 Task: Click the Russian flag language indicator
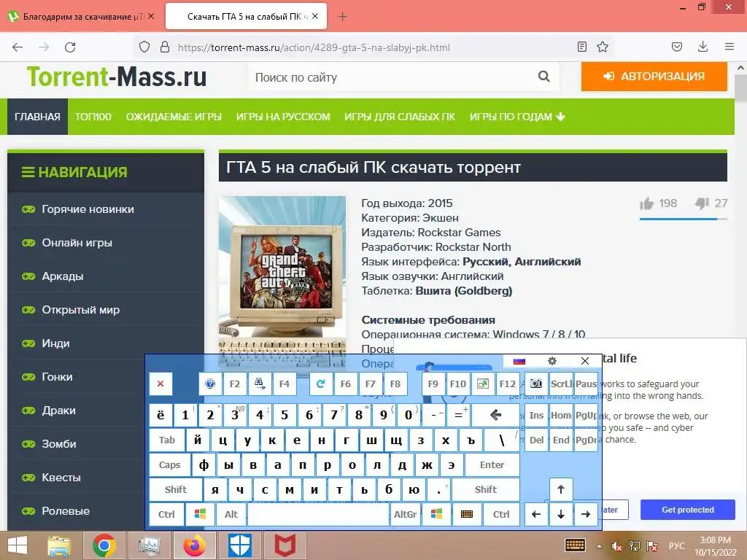[519, 361]
